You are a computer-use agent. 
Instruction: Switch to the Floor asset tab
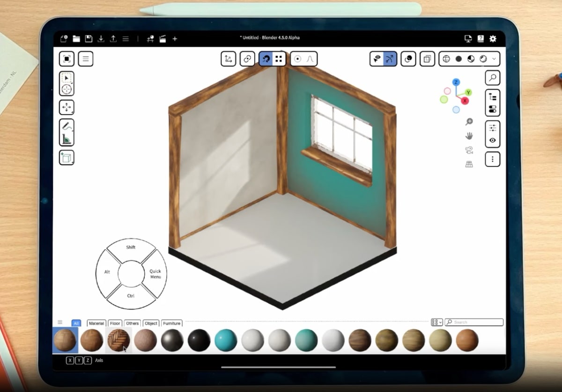tap(115, 323)
